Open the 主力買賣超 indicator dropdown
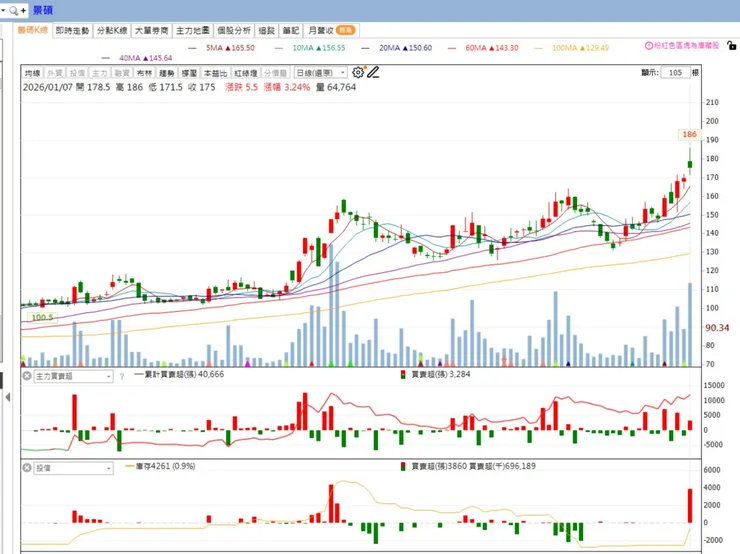Viewport: 740px width, 554px height. point(73,376)
